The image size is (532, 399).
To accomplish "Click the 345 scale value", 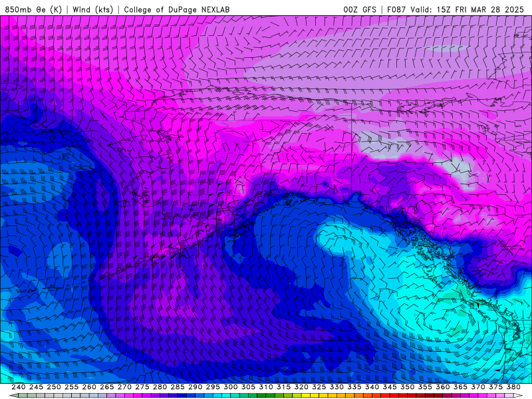I will tap(389, 387).
